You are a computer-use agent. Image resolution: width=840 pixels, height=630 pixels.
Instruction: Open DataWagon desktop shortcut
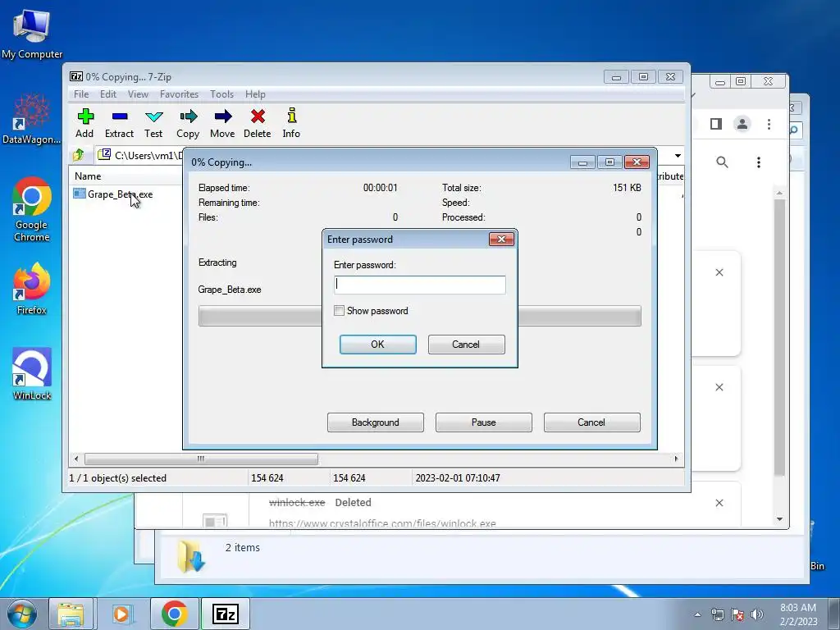[32, 118]
